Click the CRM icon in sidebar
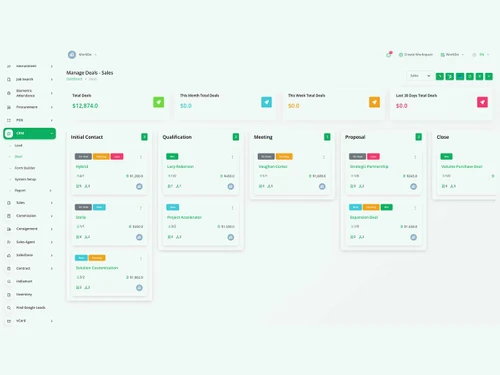 tap(9, 133)
